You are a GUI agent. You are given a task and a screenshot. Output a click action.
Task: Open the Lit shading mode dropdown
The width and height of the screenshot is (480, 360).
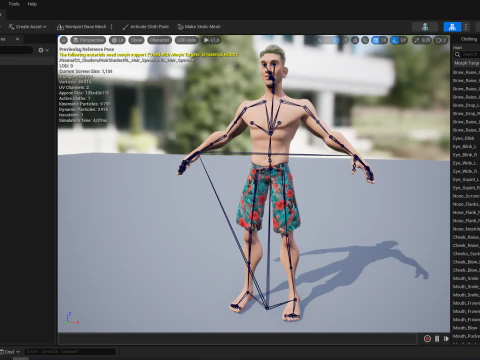pos(117,40)
